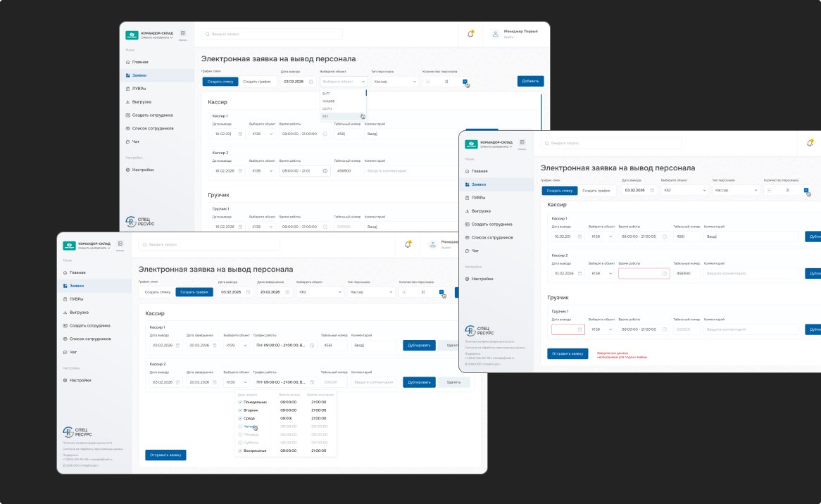Open Выгрузка in error-message window sidebar

481,211
